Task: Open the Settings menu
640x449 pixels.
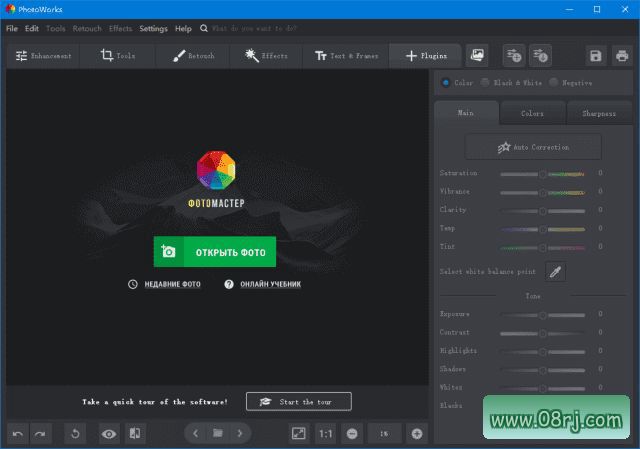Action: click(153, 29)
